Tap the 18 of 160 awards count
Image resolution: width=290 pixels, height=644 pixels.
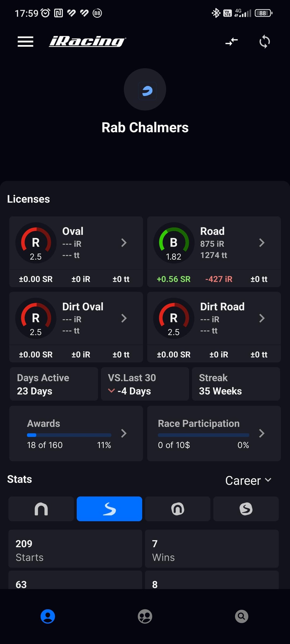[45, 445]
